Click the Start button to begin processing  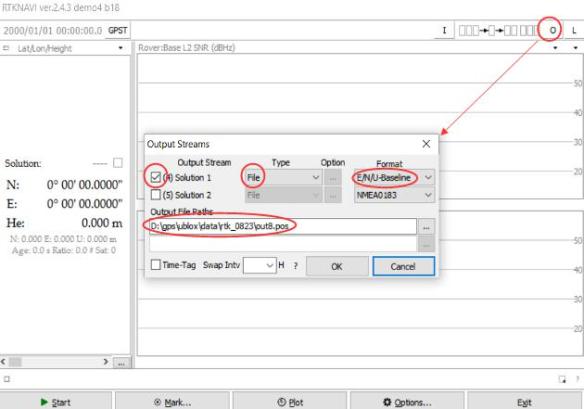55,402
